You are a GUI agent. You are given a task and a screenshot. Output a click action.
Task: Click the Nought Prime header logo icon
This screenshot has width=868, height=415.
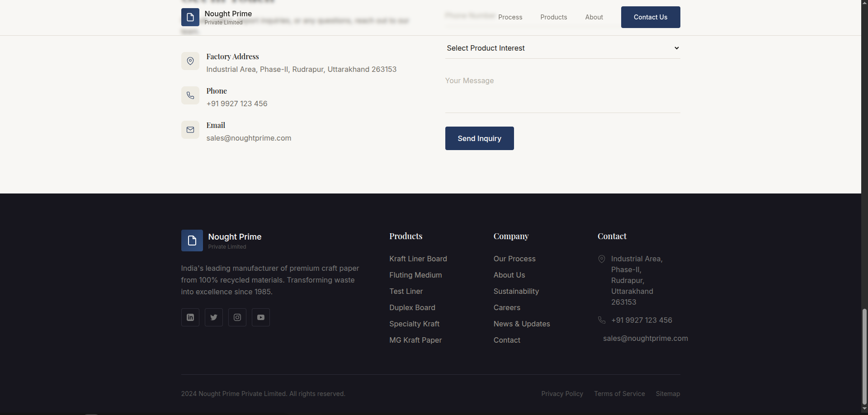(190, 17)
